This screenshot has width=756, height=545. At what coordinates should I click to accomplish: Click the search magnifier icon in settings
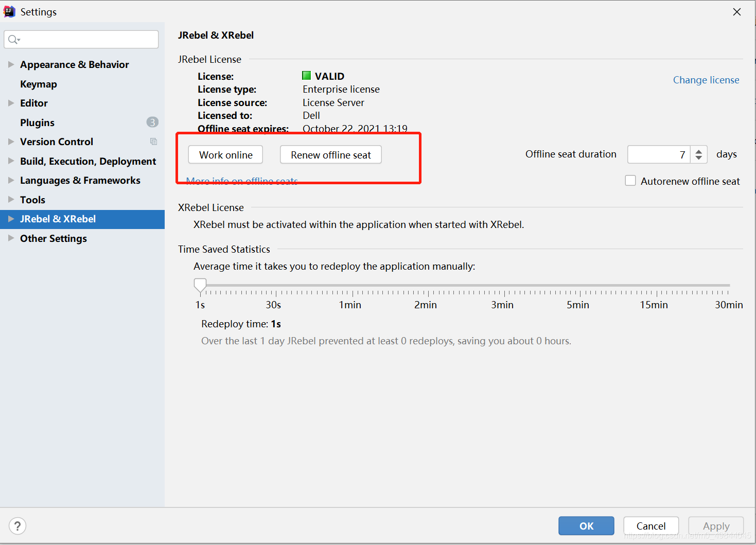pyautogui.click(x=14, y=40)
